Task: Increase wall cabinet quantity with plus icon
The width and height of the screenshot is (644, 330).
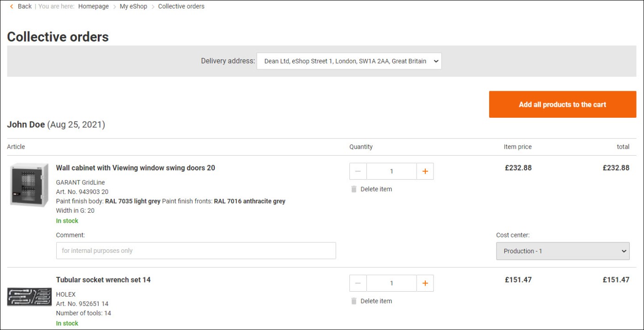Action: [425, 171]
